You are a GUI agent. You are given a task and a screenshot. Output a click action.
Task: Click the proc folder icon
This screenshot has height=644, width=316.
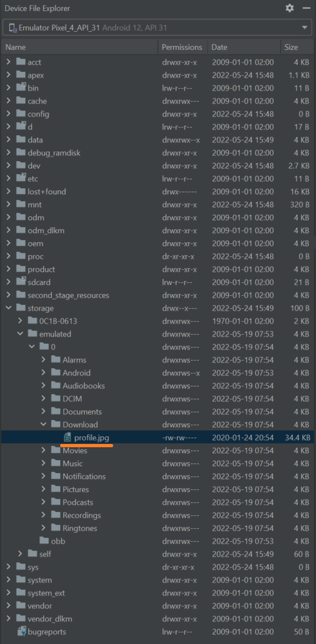click(x=21, y=256)
